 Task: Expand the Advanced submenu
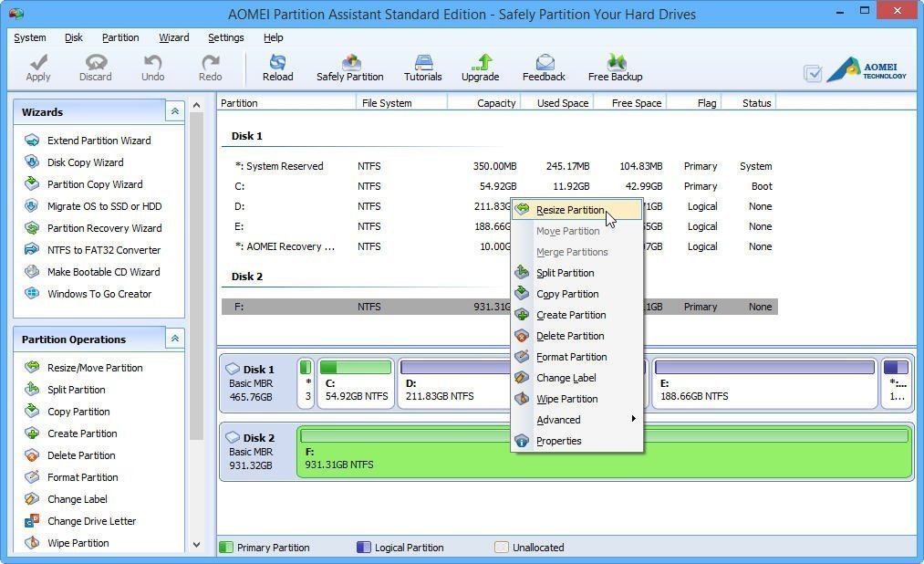[558, 420]
